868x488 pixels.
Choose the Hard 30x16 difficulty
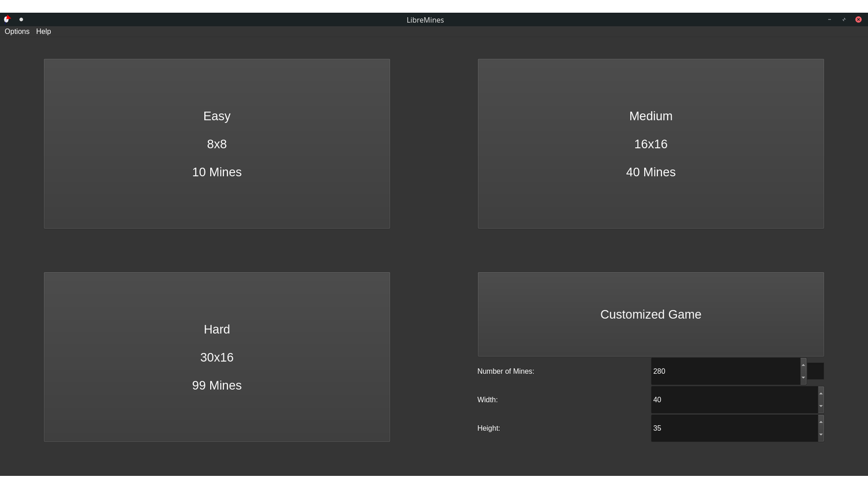pos(216,357)
